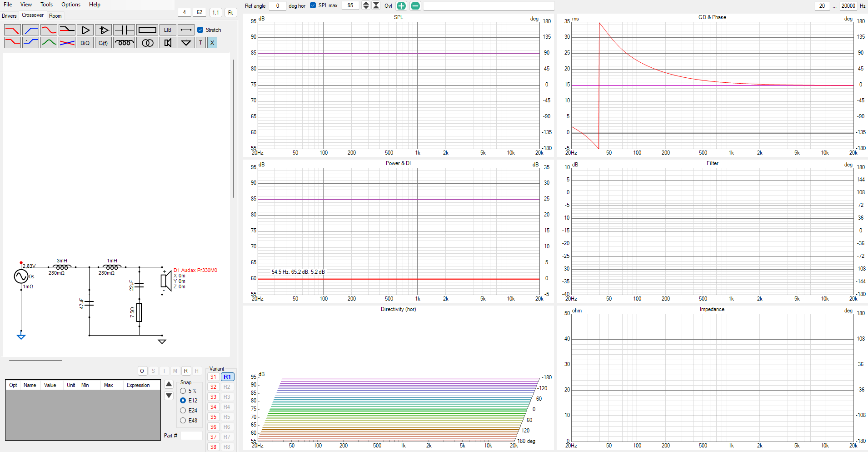Activate variant R1
Screen dimensions: 868x452
point(227,377)
